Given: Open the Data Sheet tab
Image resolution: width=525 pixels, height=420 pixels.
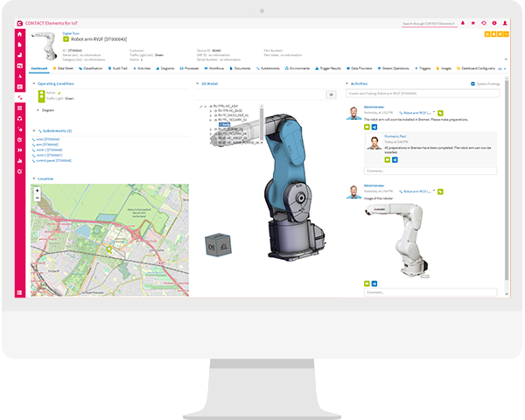Looking at the screenshot, I should pos(63,68).
